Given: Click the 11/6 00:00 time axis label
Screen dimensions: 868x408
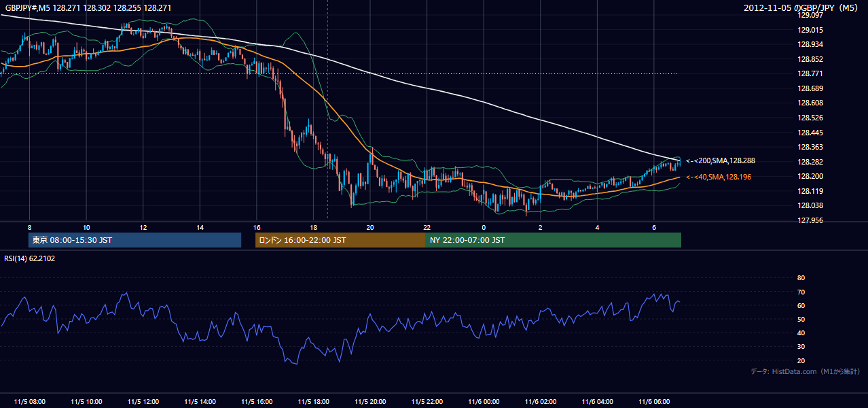Looking at the screenshot, I should pyautogui.click(x=484, y=402).
